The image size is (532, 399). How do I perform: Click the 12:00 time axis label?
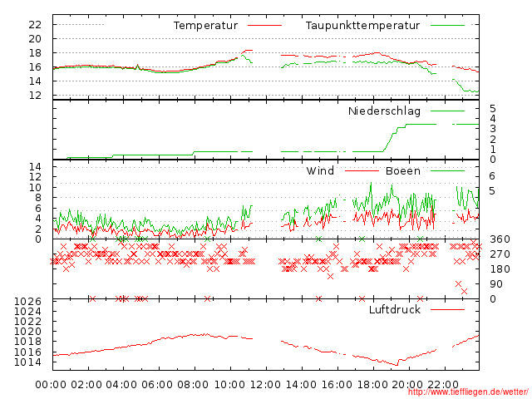coord(265,385)
